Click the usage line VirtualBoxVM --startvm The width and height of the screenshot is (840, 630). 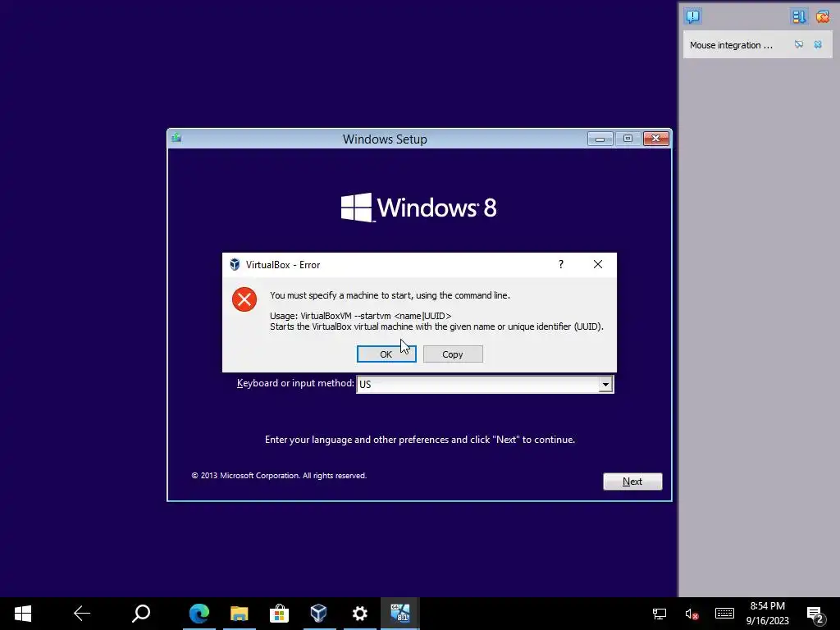click(361, 316)
